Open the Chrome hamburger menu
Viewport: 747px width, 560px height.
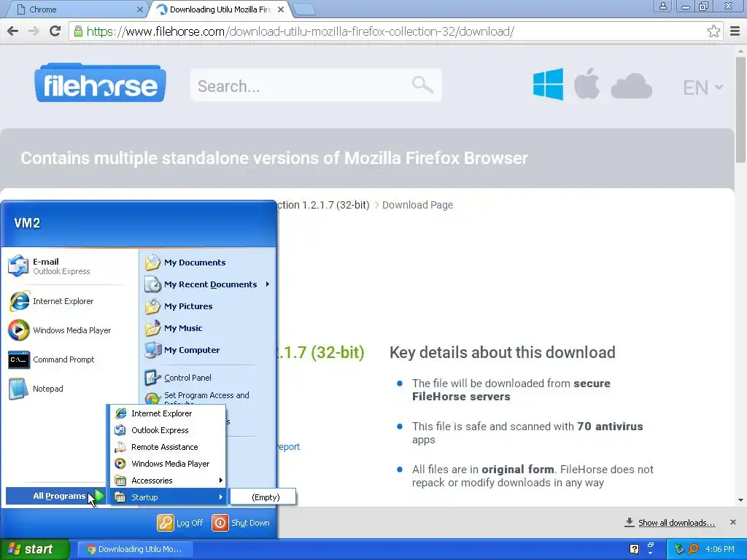pyautogui.click(x=735, y=31)
